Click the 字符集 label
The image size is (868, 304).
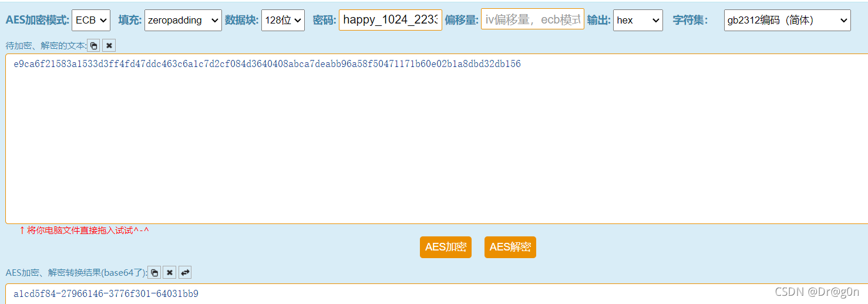(x=690, y=20)
